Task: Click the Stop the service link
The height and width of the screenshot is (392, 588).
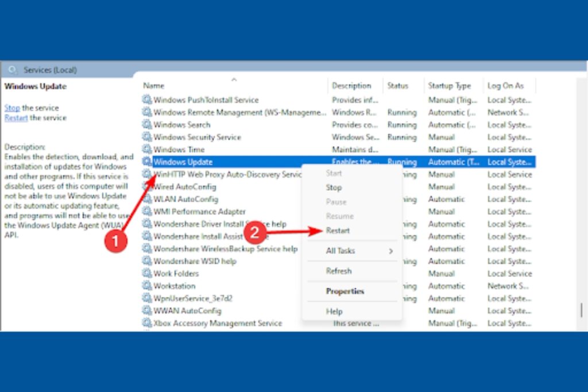Action: (12, 108)
